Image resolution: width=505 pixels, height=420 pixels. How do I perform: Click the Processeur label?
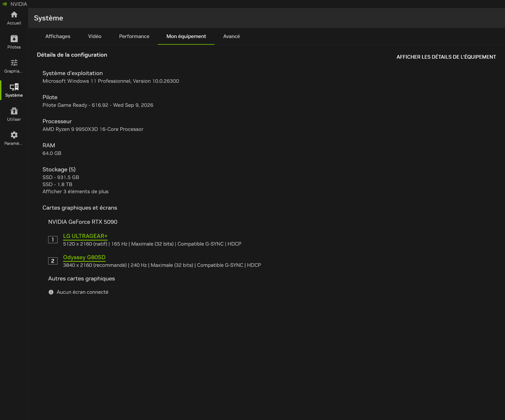[x=57, y=121]
